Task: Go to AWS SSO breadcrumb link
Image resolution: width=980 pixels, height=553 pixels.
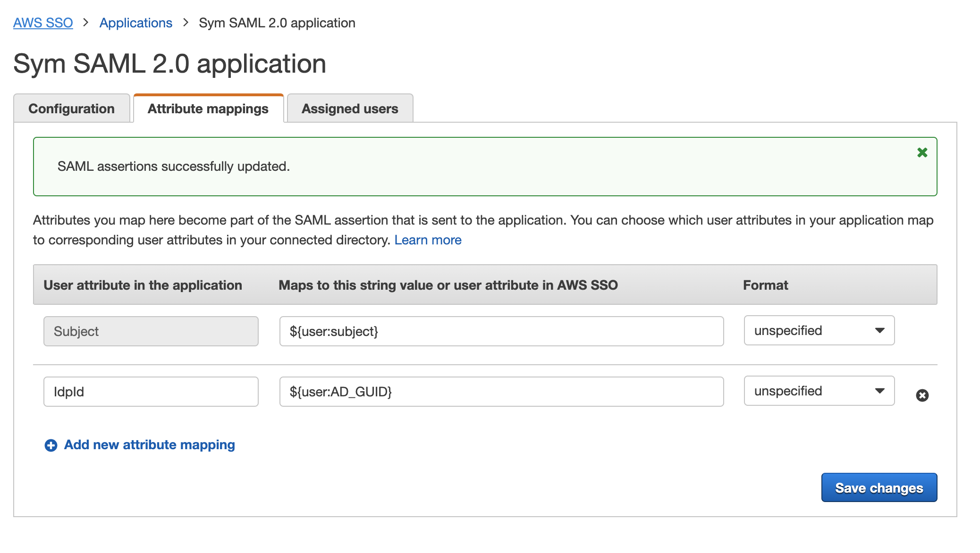Action: click(x=43, y=23)
